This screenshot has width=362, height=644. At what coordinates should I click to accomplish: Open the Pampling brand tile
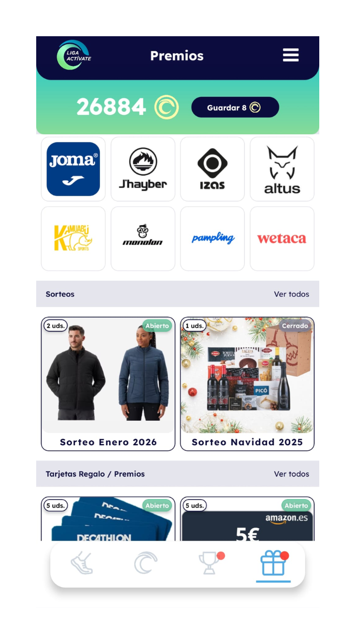tap(212, 238)
